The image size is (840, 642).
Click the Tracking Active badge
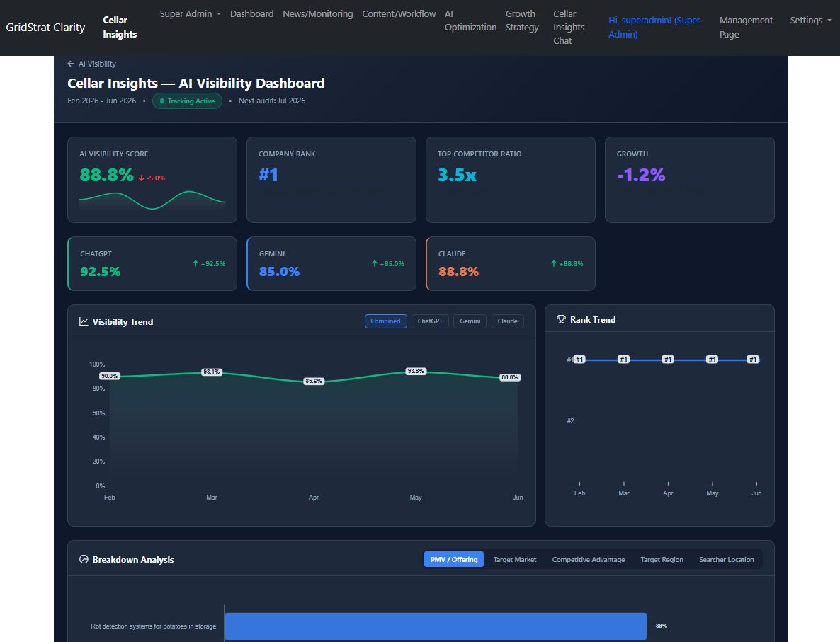pos(187,101)
